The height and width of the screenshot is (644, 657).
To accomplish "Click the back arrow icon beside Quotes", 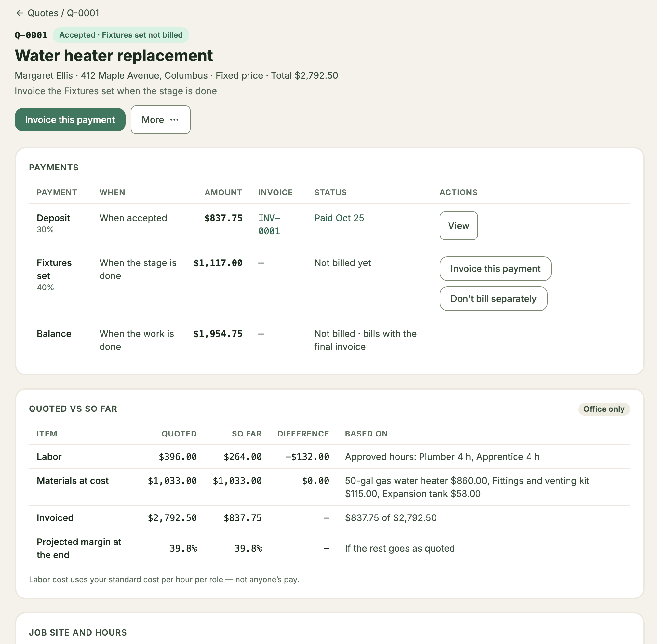I will coord(20,13).
